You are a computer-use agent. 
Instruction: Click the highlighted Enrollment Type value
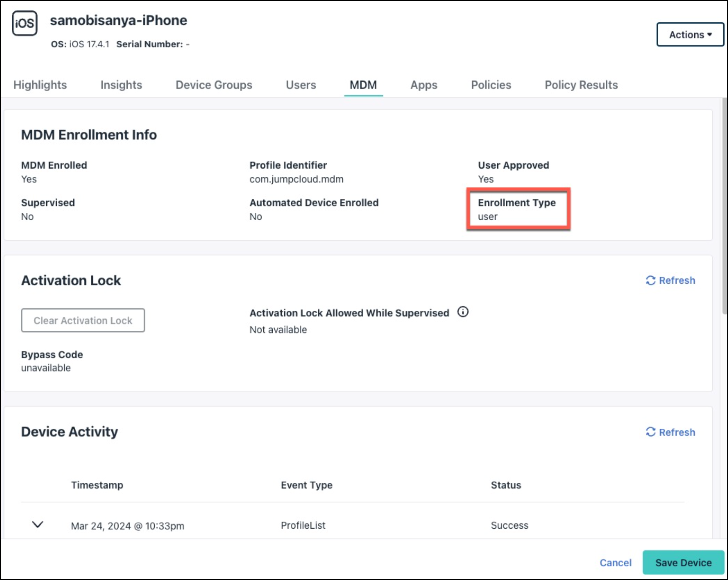[487, 216]
